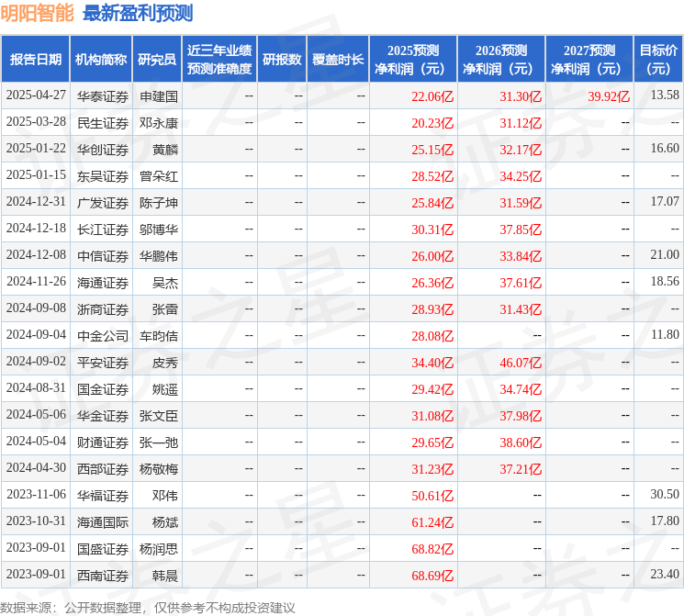Click the 30.31亿 profit value
This screenshot has height=616, width=684.
(x=432, y=230)
